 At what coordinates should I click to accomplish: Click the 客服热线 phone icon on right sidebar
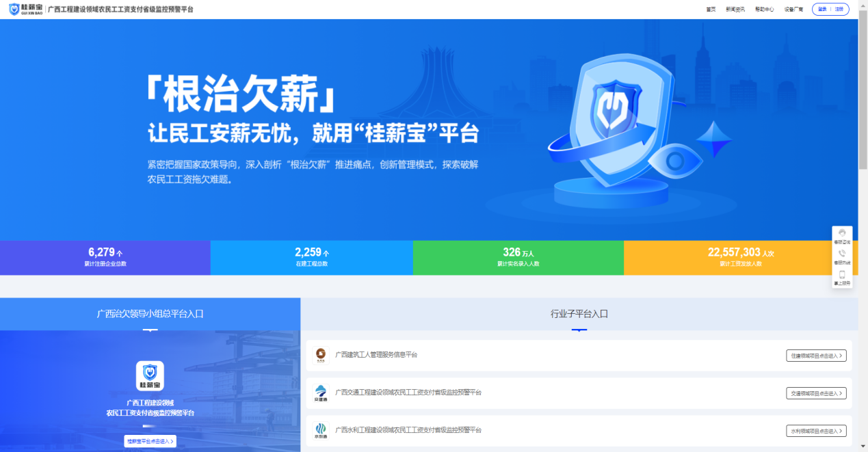click(x=842, y=253)
